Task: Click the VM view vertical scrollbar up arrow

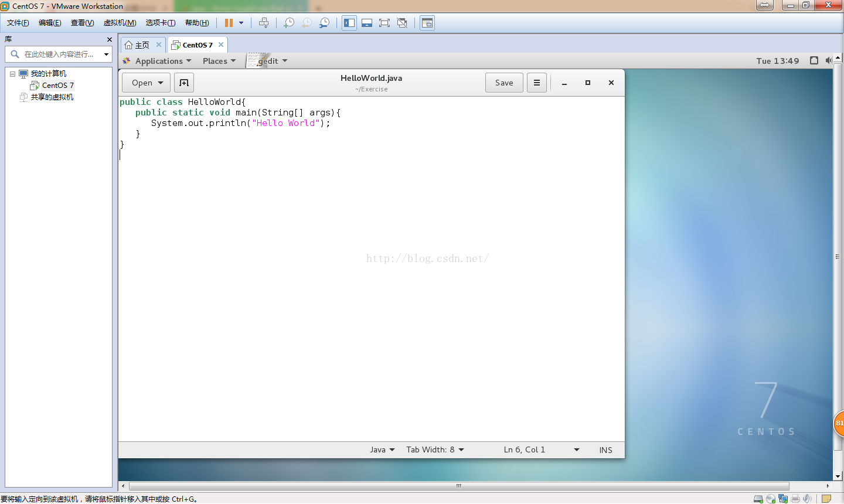Action: click(x=838, y=58)
